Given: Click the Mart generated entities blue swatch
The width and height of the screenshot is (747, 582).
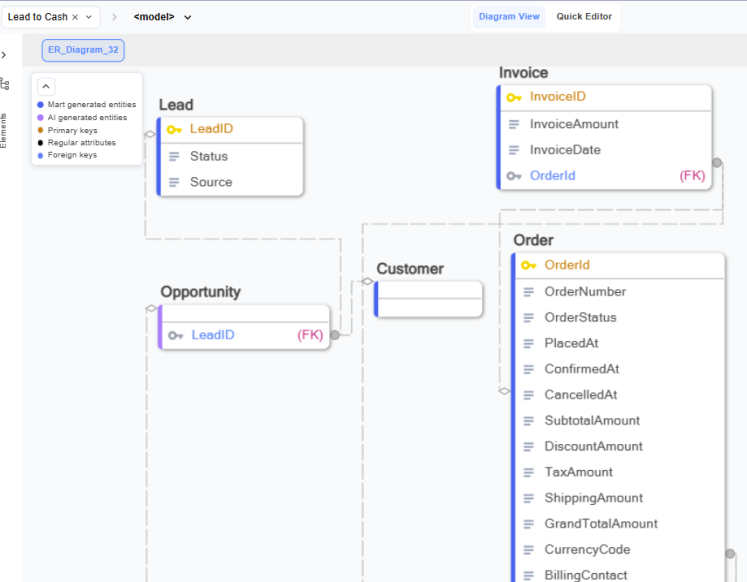Looking at the screenshot, I should pyautogui.click(x=40, y=105).
